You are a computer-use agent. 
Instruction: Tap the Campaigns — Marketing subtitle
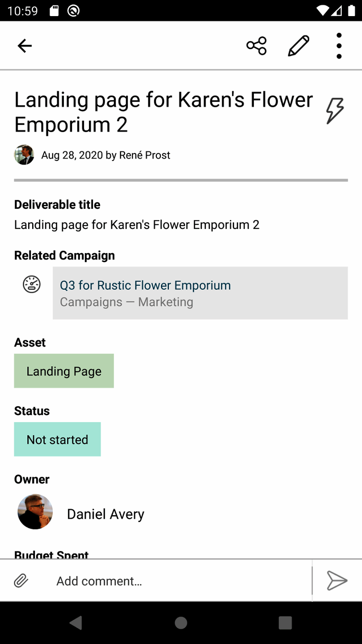(126, 302)
